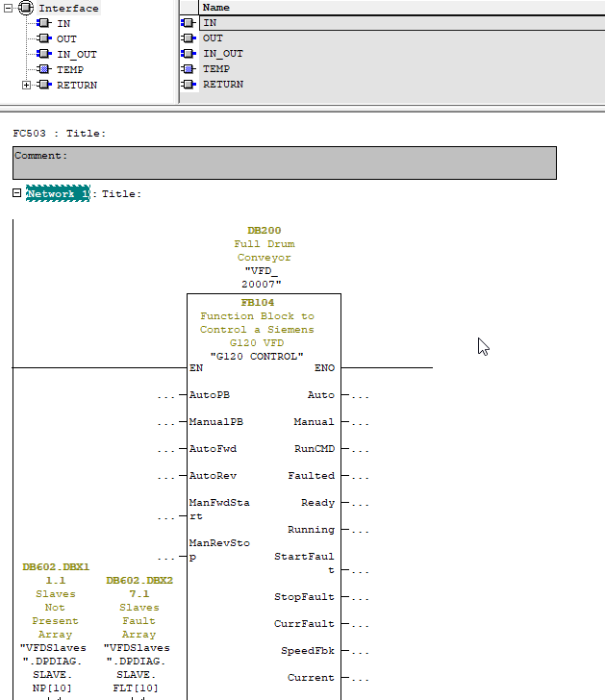Click the AutoRev input placeholder
The image size is (605, 700).
165,476
